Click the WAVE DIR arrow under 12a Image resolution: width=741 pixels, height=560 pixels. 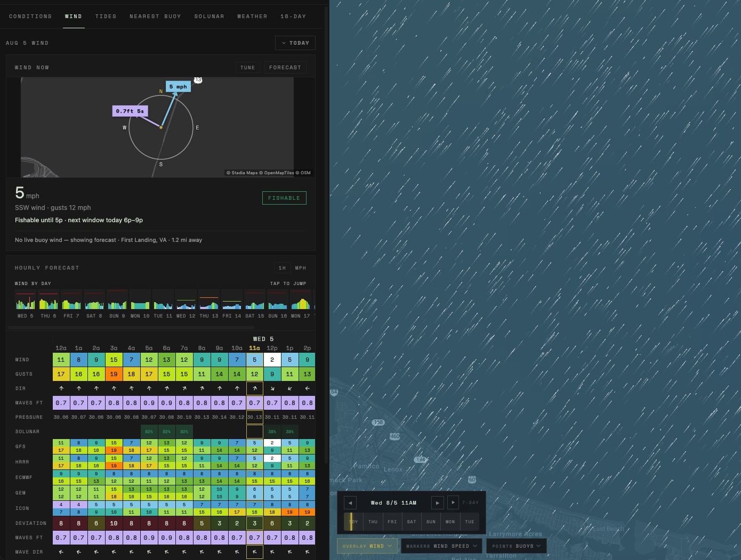coord(61,552)
